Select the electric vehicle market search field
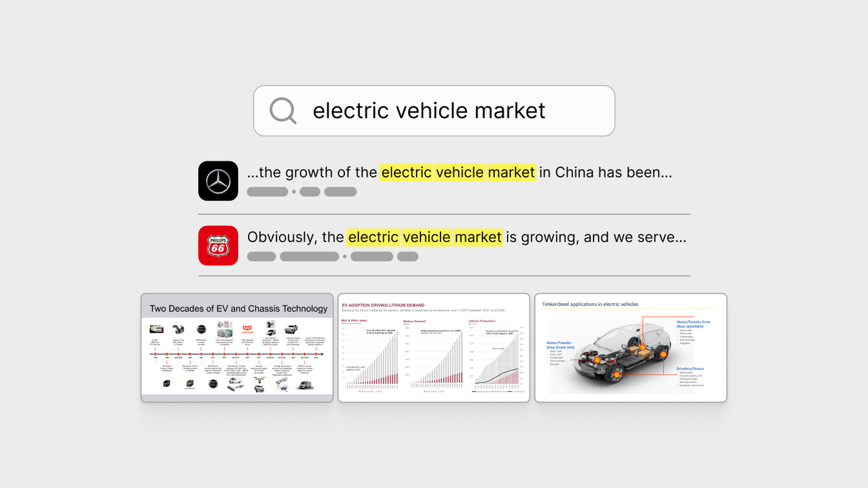The height and width of the screenshot is (488, 868). (434, 110)
